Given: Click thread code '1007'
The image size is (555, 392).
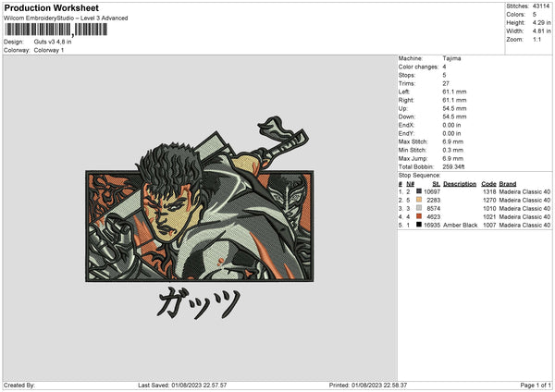Looking at the screenshot, I should [x=489, y=226].
